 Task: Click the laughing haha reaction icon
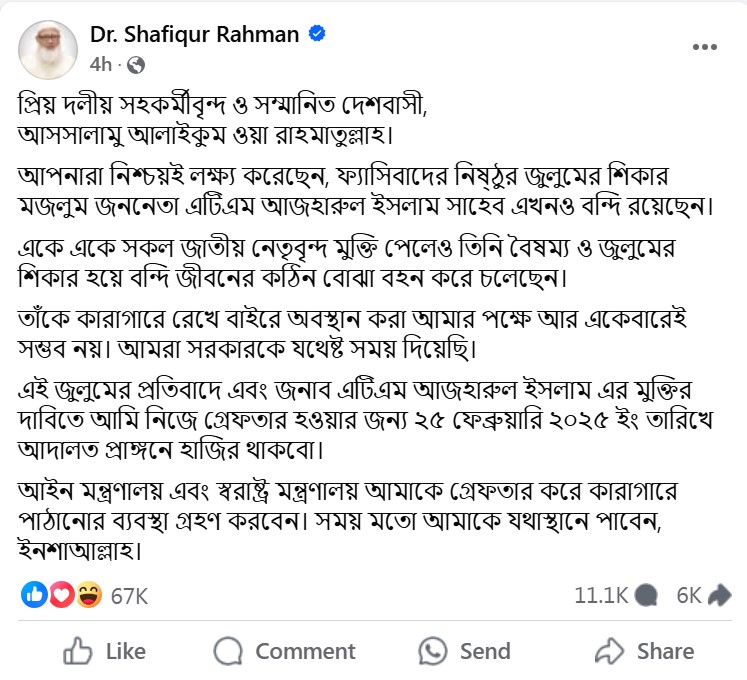coord(89,595)
